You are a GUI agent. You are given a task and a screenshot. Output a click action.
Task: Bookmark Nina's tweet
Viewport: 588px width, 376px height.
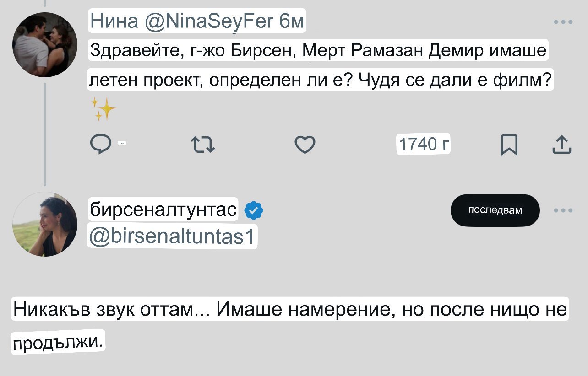[509, 145]
